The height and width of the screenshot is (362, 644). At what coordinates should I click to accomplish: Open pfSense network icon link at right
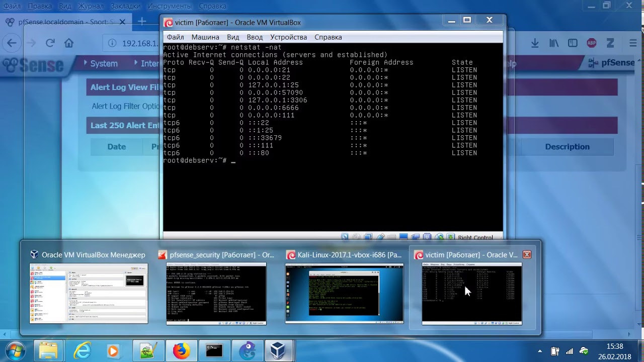click(594, 63)
